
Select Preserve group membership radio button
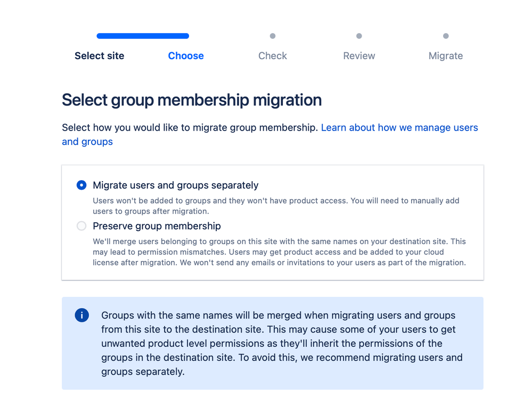(x=81, y=226)
